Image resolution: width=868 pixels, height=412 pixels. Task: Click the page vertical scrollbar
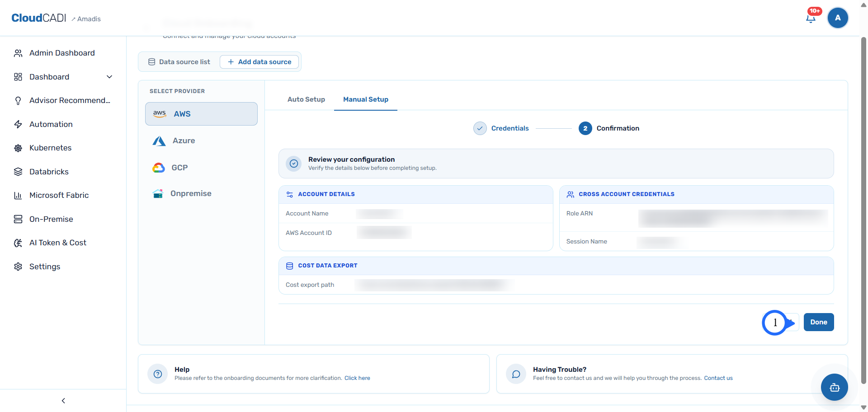point(863,210)
